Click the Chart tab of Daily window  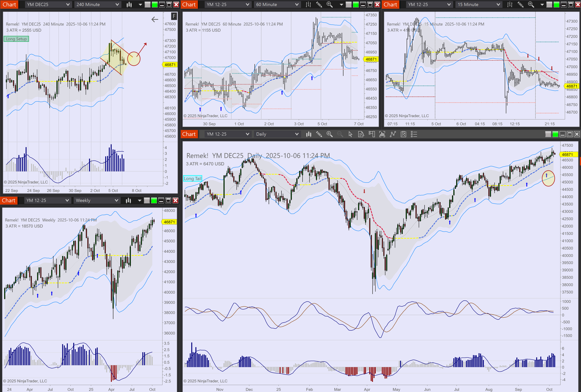click(x=189, y=134)
